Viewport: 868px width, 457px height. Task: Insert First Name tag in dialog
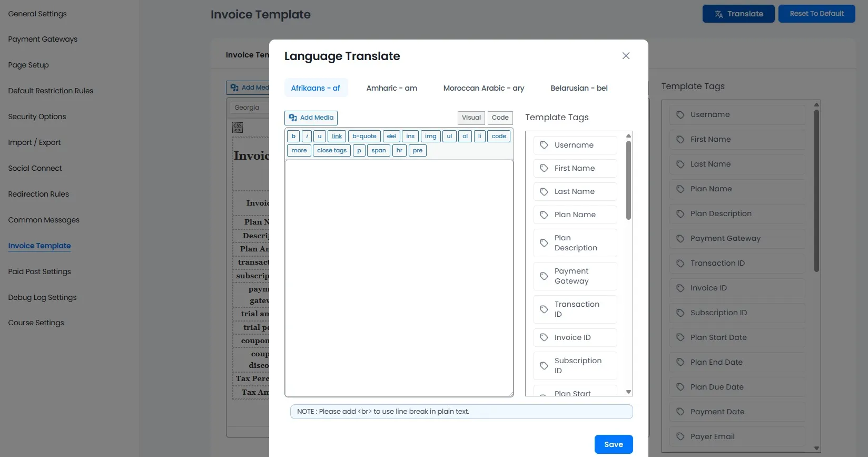tap(575, 168)
